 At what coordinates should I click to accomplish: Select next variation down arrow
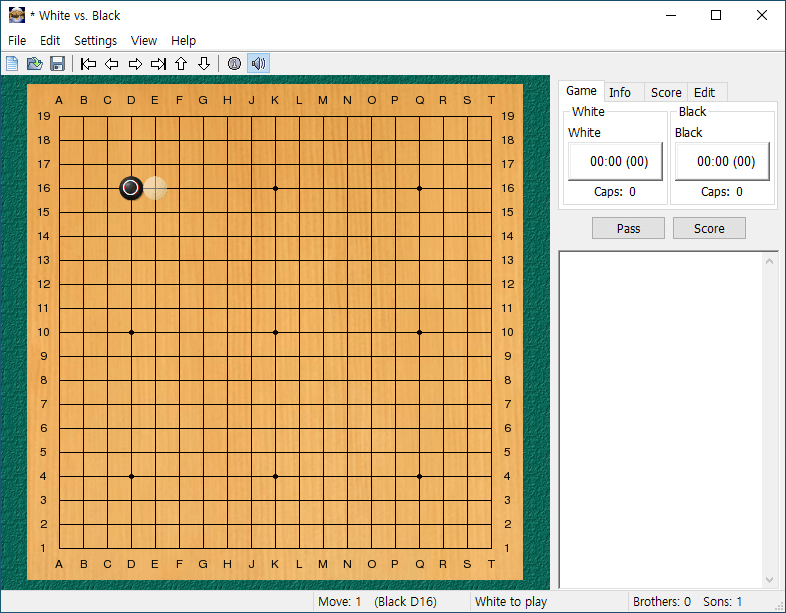pyautogui.click(x=204, y=64)
